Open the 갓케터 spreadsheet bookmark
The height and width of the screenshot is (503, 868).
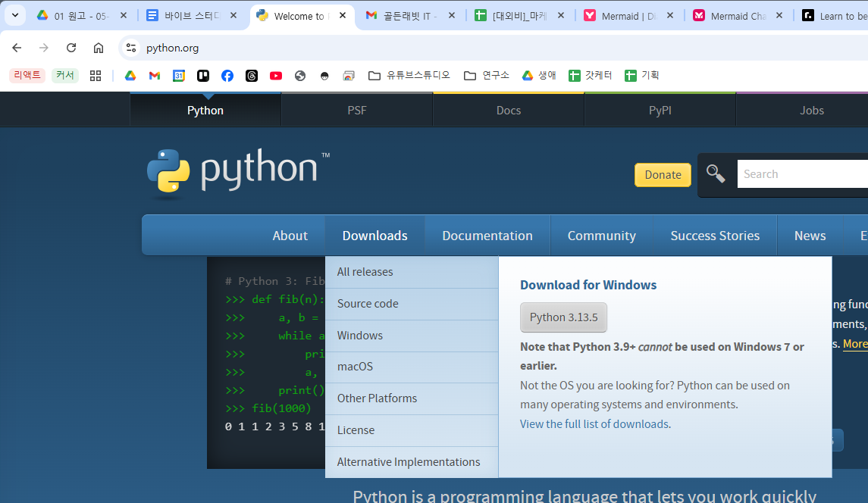point(590,75)
